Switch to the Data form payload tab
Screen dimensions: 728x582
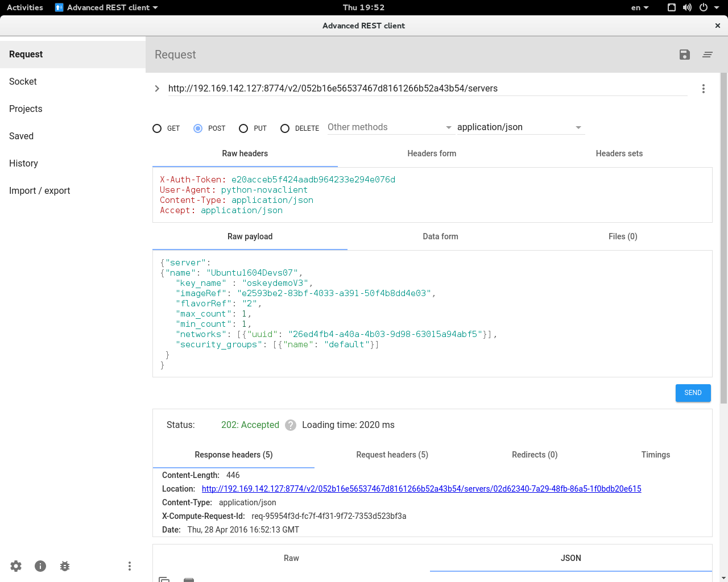(440, 236)
